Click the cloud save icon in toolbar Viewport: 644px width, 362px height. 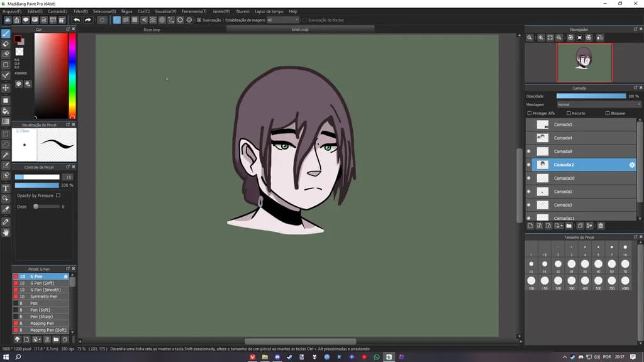[8, 19]
